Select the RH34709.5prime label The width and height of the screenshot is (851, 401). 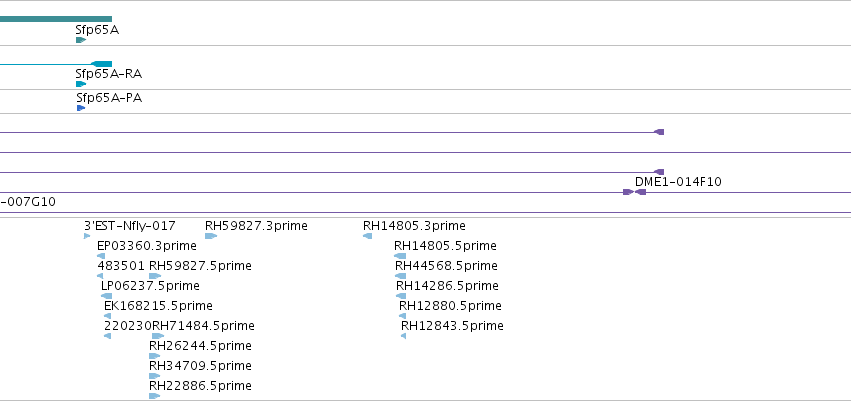(x=200, y=366)
